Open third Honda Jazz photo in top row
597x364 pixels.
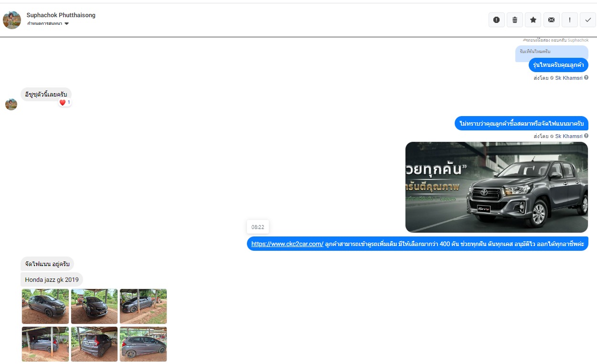click(x=143, y=306)
